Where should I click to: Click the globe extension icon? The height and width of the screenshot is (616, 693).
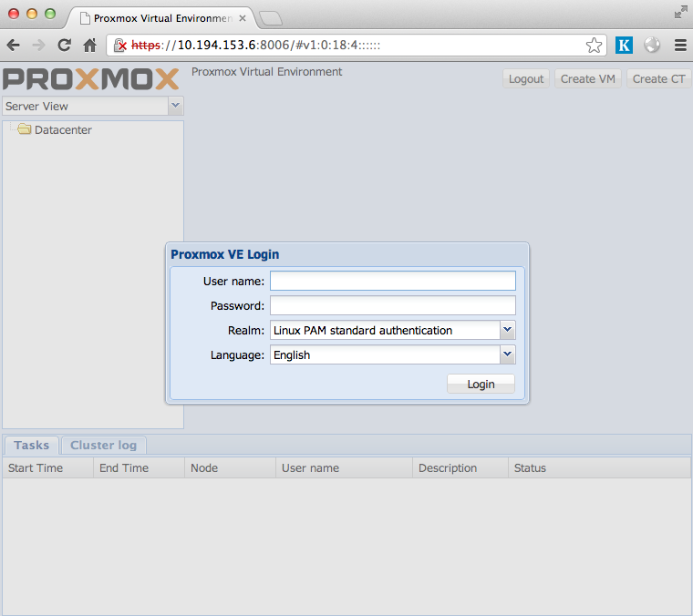(652, 45)
